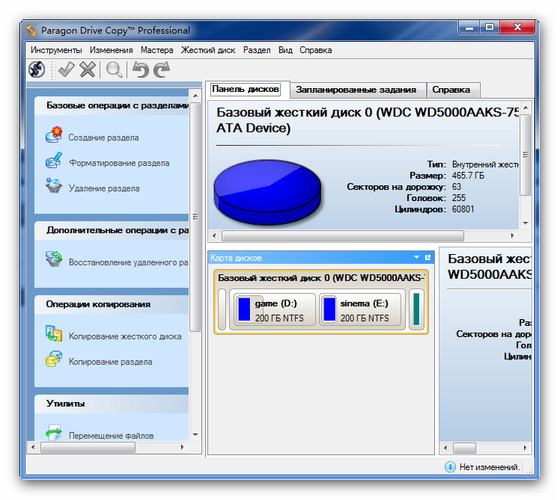Click the Цилиндров 60801 value
The width and height of the screenshot is (560, 500).
(x=463, y=209)
